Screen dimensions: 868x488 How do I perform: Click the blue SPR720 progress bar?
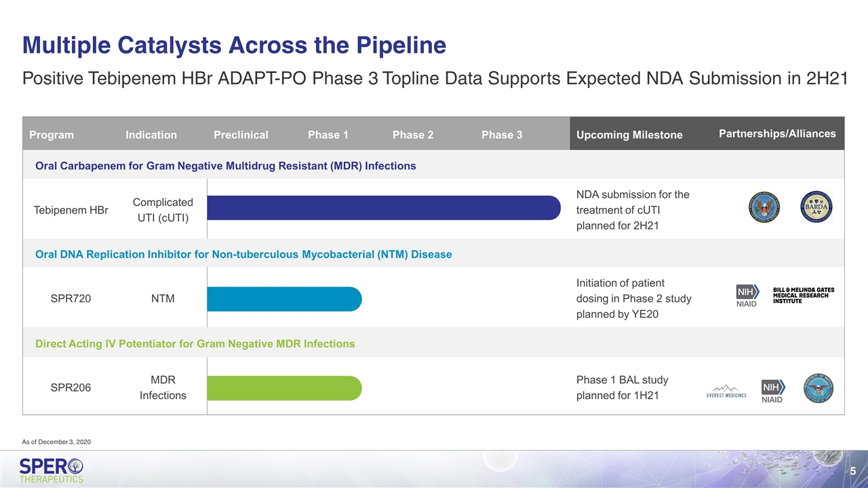pyautogui.click(x=284, y=299)
